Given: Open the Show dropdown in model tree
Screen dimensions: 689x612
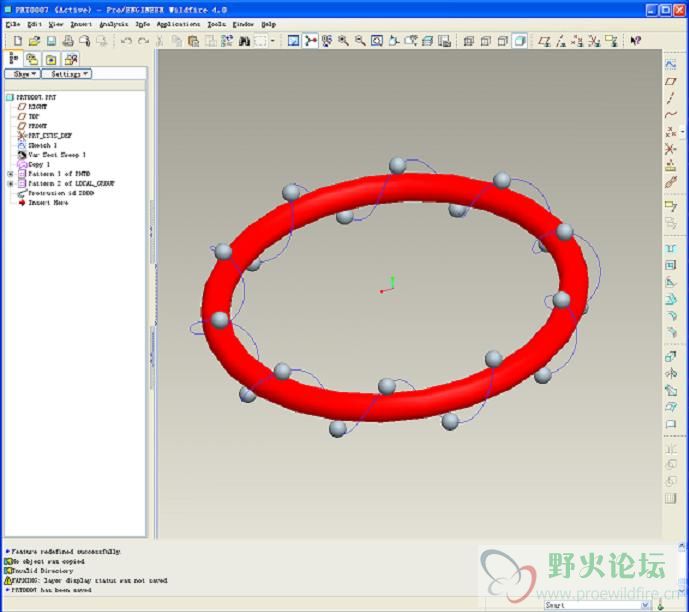Looking at the screenshot, I should coord(22,74).
